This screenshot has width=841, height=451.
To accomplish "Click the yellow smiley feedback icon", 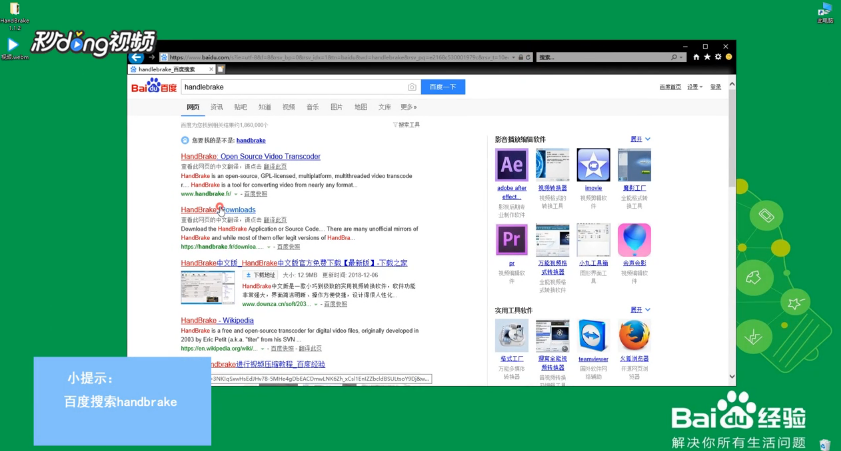I will click(x=729, y=57).
